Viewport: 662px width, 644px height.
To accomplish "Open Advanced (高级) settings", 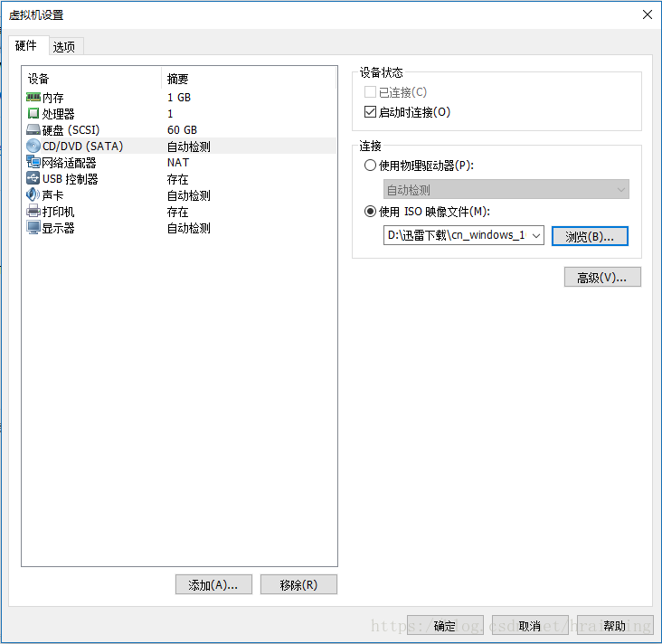I will [601, 277].
